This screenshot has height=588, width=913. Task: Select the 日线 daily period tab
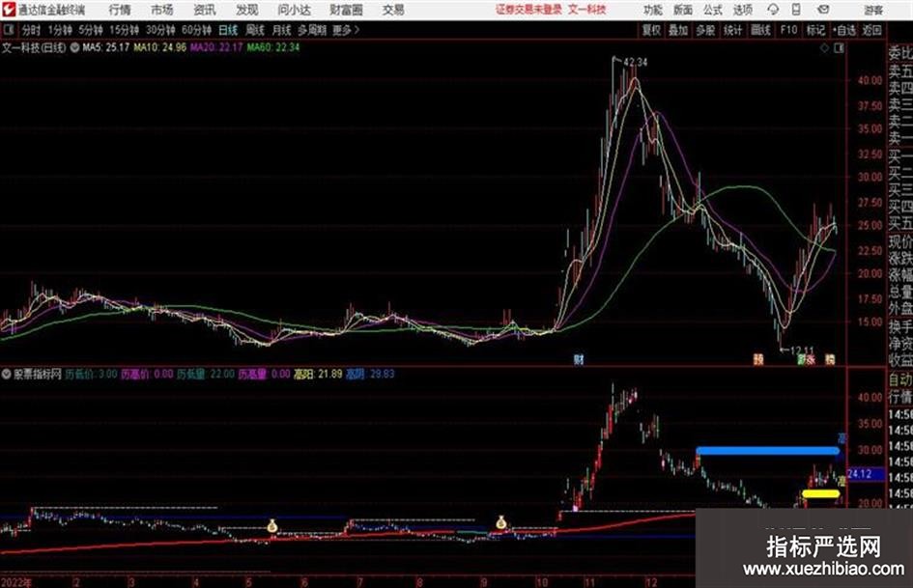tap(228, 30)
